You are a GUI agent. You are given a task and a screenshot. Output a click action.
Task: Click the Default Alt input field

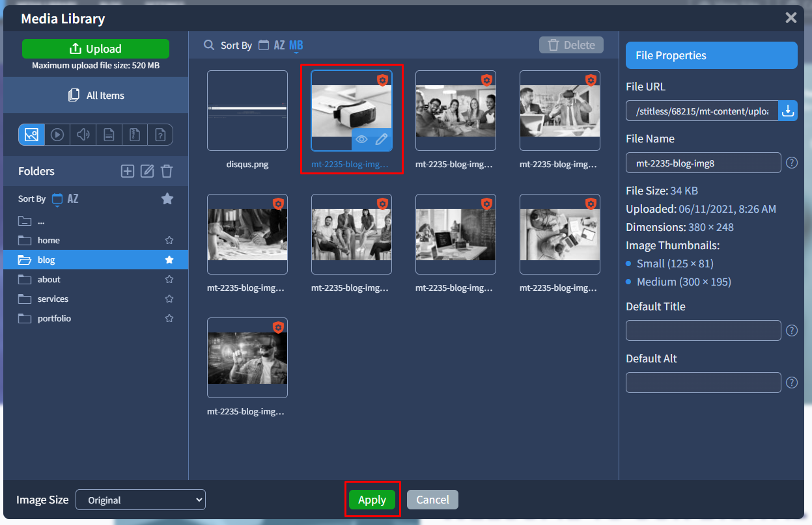[x=703, y=383]
